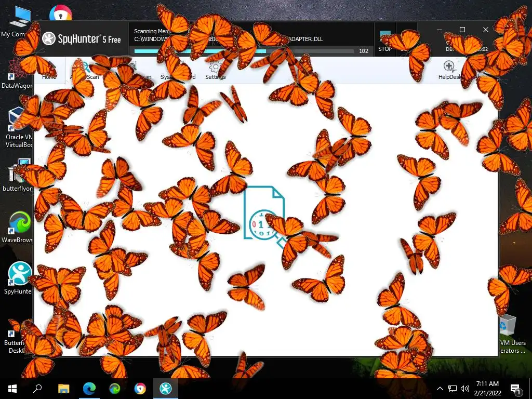The image size is (532, 399).
Task: Open the volume tray icon
Action: coord(465,389)
